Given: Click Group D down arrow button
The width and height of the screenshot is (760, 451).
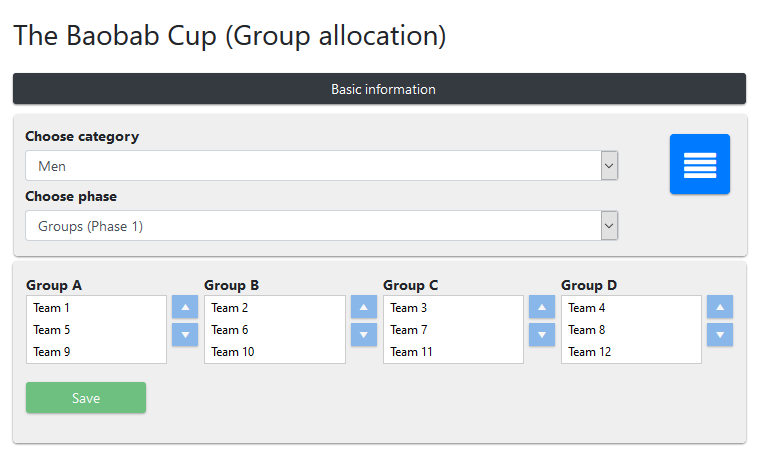Looking at the screenshot, I should pyautogui.click(x=720, y=335).
